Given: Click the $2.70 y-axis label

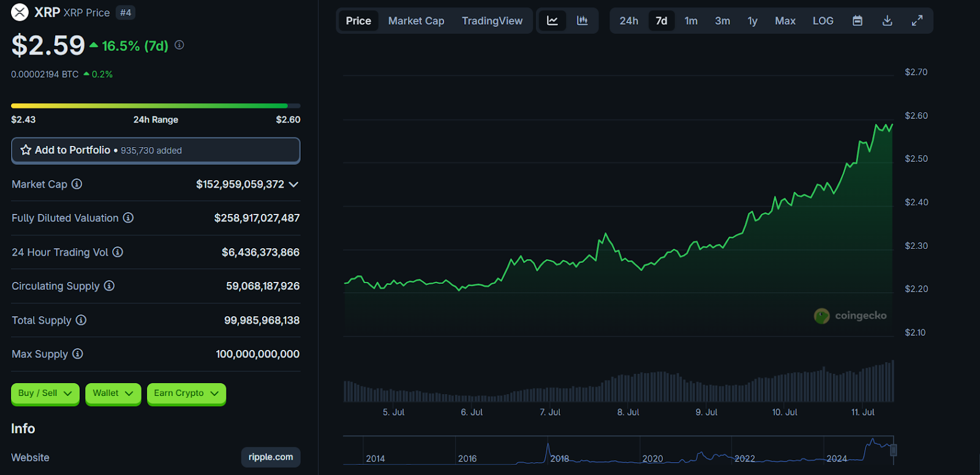Looking at the screenshot, I should [916, 72].
